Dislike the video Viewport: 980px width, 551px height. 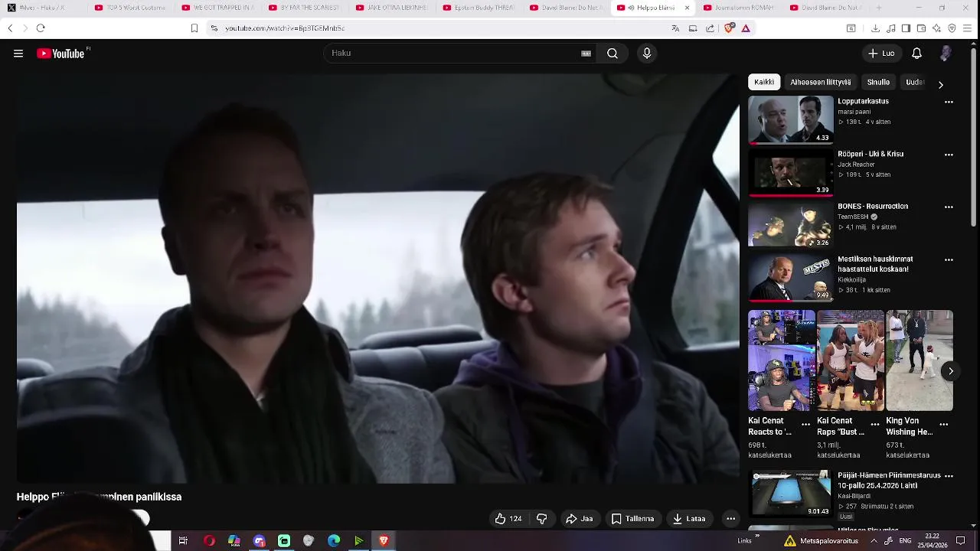(x=542, y=519)
